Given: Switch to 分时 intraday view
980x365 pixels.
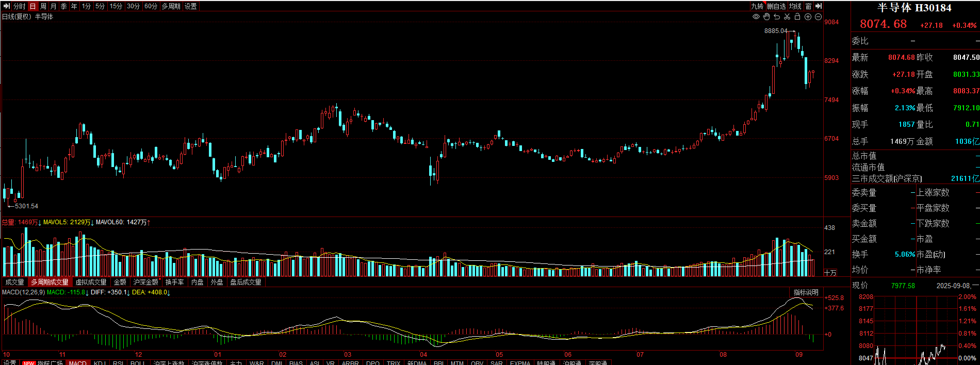Looking at the screenshot, I should (x=20, y=6).
